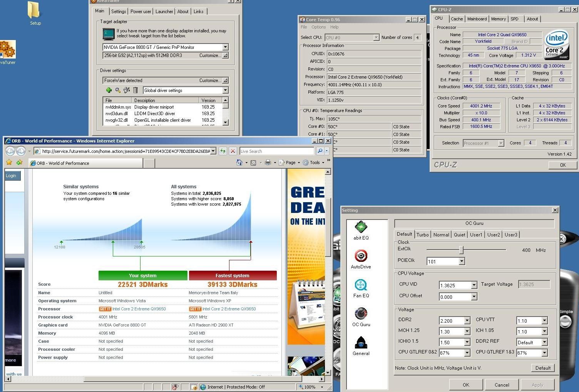Click GET IT badge under Fastest system
Image resolution: width=579 pixels, height=392 pixels.
(195, 309)
